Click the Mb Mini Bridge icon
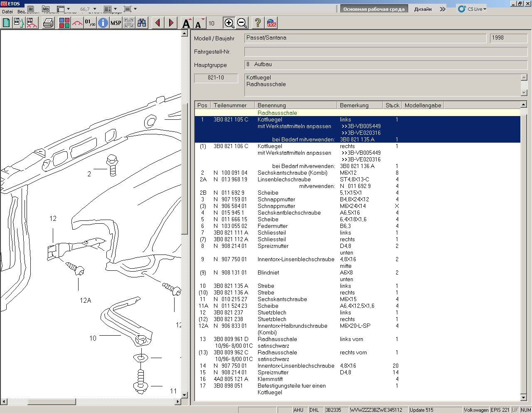532x413 pixels. [46, 9]
